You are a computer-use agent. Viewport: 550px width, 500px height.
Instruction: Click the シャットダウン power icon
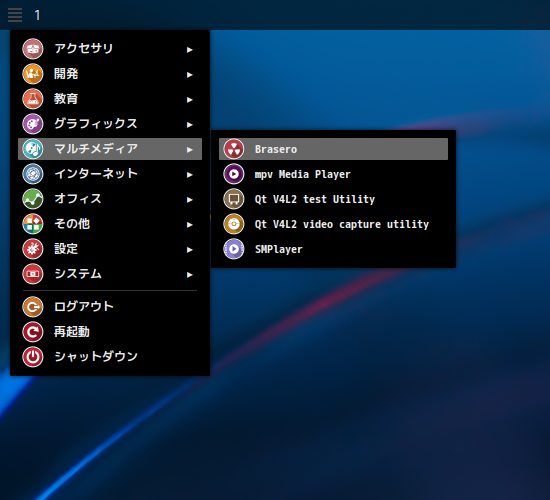(x=33, y=357)
